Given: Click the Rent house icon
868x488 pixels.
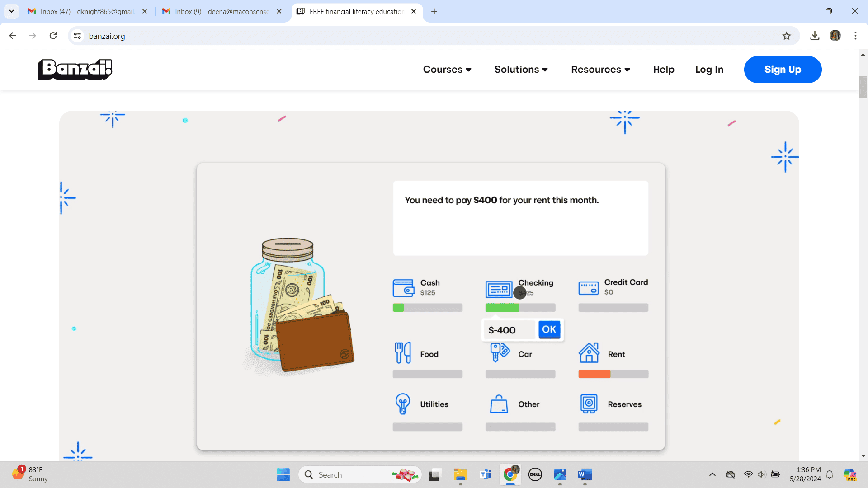Looking at the screenshot, I should click(588, 354).
